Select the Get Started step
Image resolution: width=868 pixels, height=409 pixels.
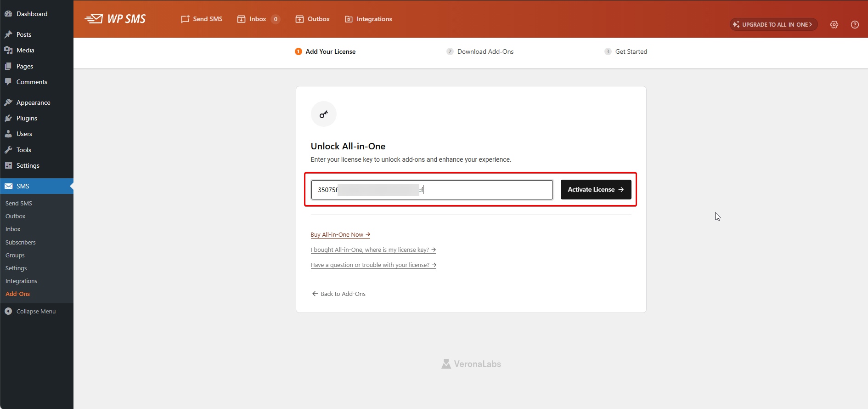click(x=626, y=51)
